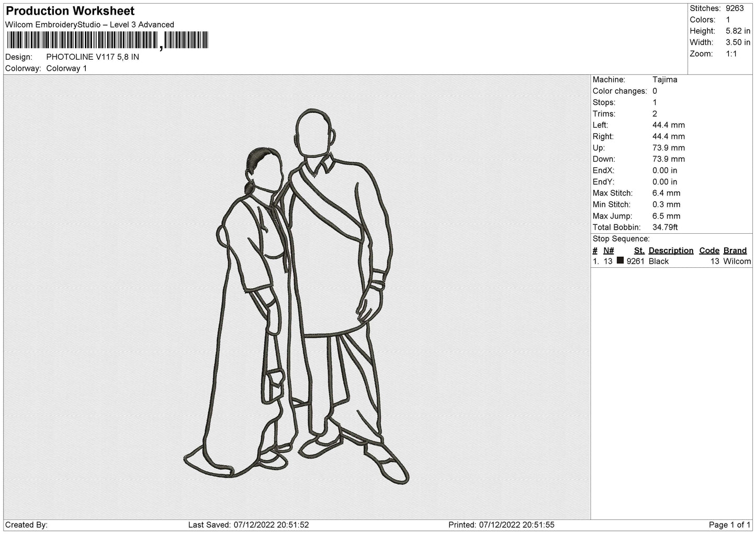Click the Colors value 1
The width and height of the screenshot is (756, 534).
tap(728, 20)
